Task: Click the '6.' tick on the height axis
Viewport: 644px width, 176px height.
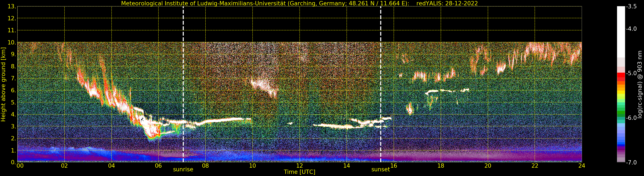Action: [x=13, y=90]
